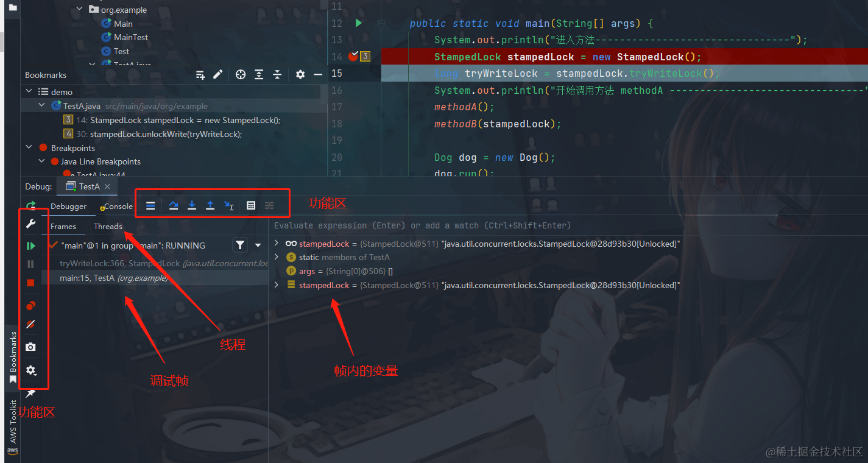Viewport: 868px width, 463px height.
Task: Click Expand All in Bookmarks toolbar
Action: (x=259, y=74)
